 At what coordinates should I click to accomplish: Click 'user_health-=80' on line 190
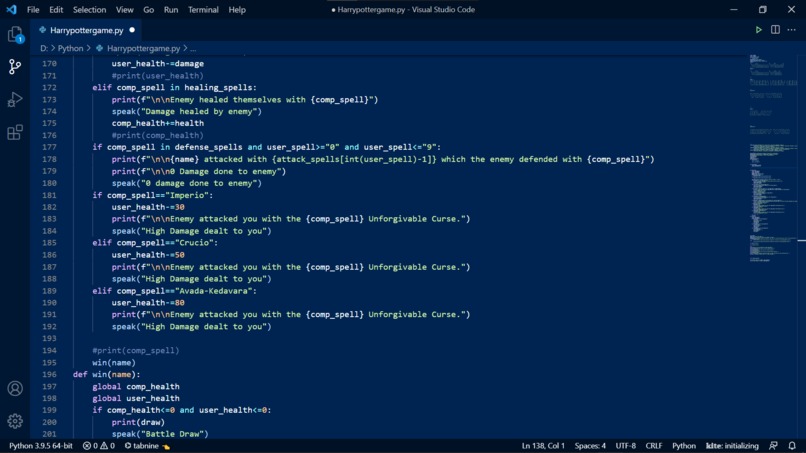coord(148,303)
